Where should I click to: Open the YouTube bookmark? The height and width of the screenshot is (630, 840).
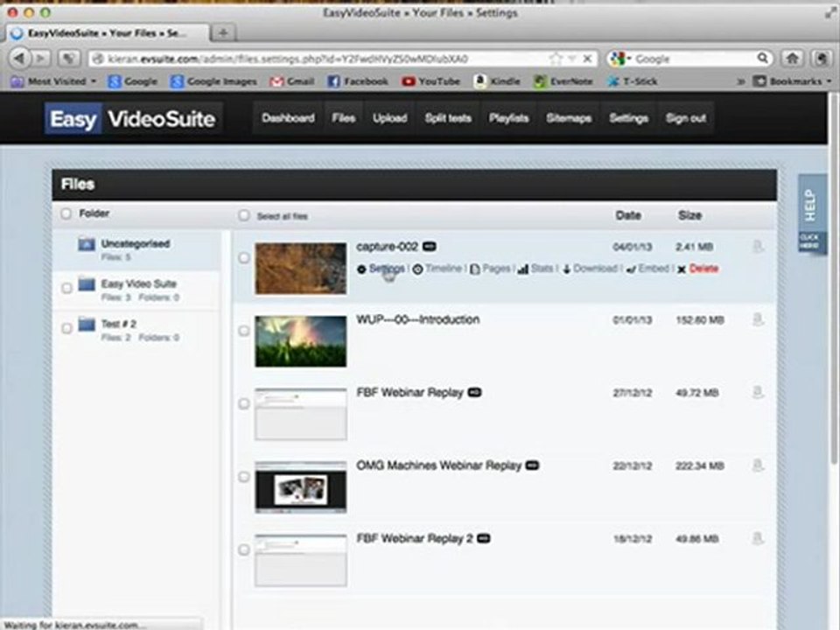[430, 81]
